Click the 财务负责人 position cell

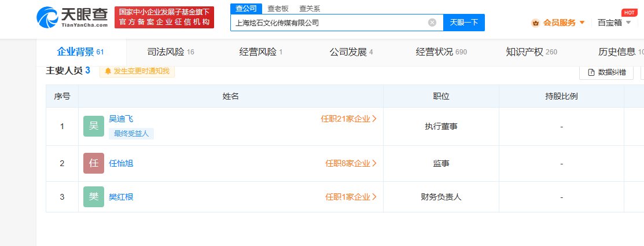click(441, 197)
